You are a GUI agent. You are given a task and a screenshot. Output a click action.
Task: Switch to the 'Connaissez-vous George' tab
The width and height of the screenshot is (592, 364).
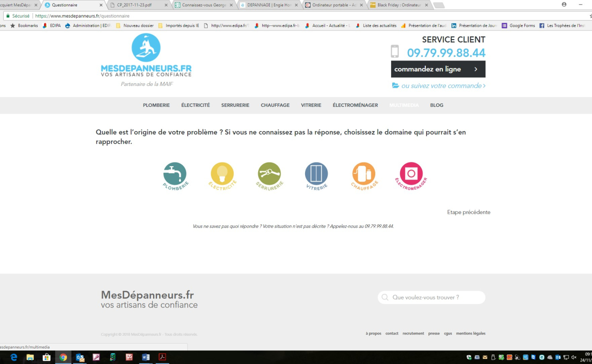click(x=204, y=5)
